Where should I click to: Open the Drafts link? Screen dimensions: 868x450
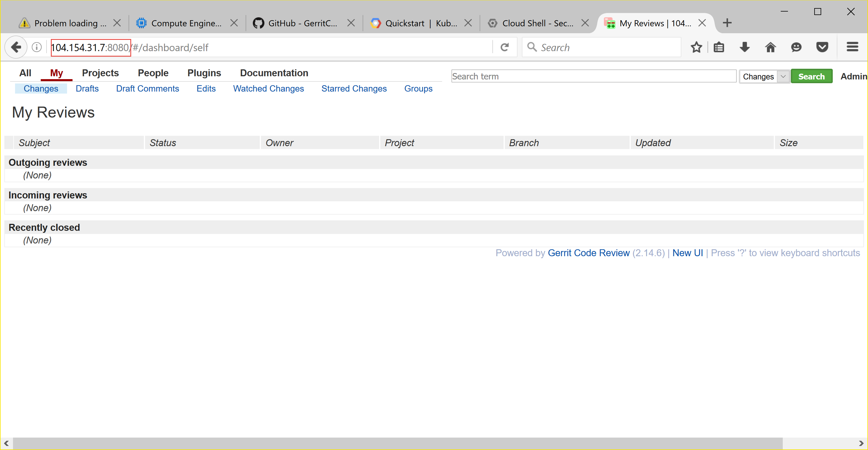tap(87, 89)
